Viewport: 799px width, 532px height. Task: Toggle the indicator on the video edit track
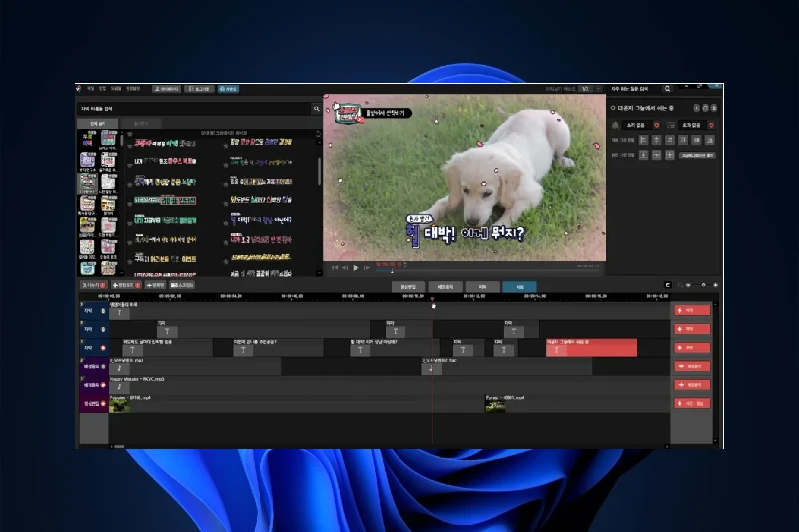tap(102, 403)
